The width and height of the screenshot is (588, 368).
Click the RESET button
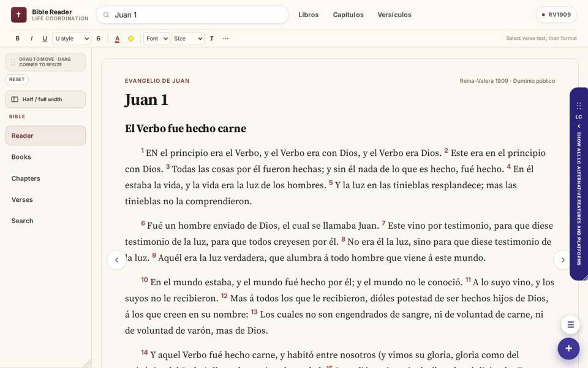click(x=17, y=79)
